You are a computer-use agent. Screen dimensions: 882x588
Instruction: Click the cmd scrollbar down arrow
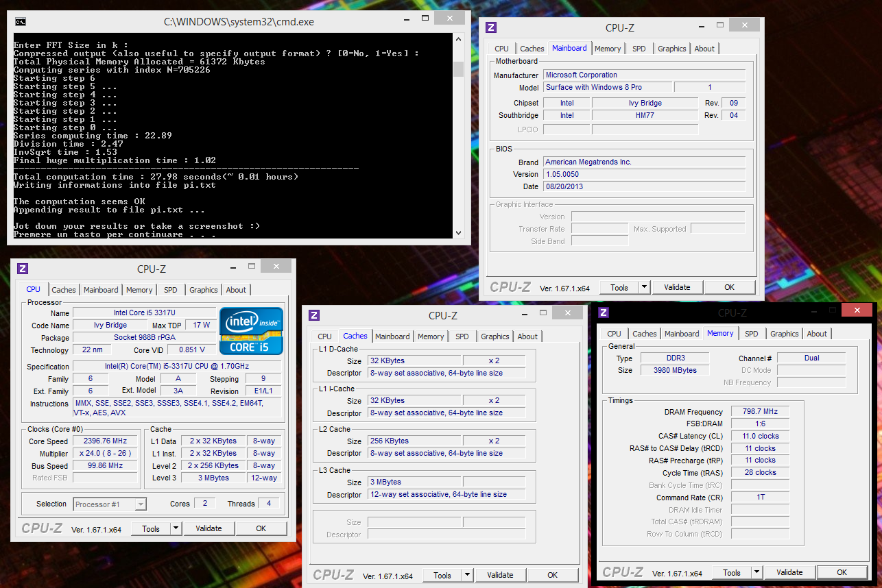pos(458,233)
